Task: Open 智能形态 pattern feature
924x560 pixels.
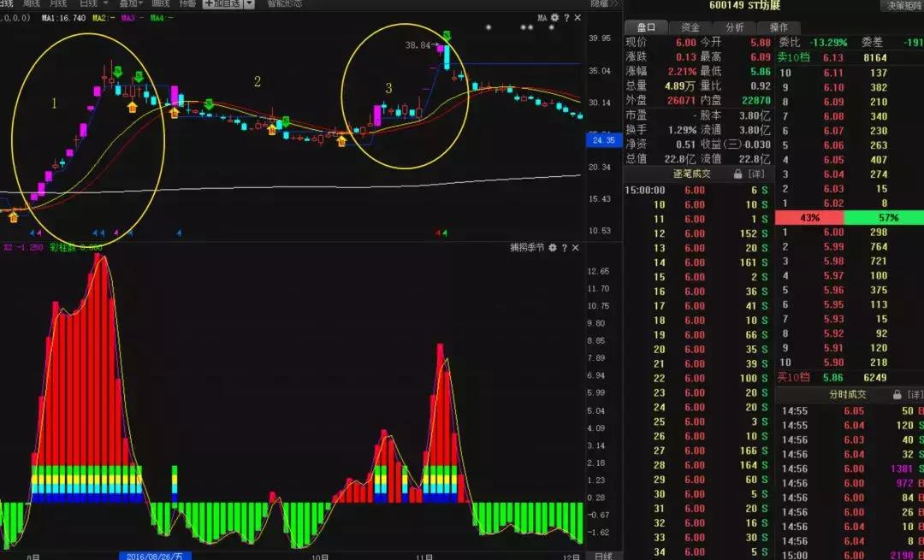Action: (285, 3)
